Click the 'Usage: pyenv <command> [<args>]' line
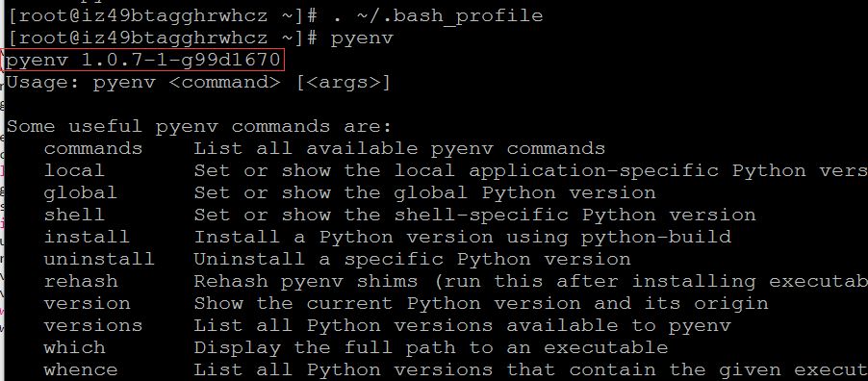The image size is (868, 381). 198,83
